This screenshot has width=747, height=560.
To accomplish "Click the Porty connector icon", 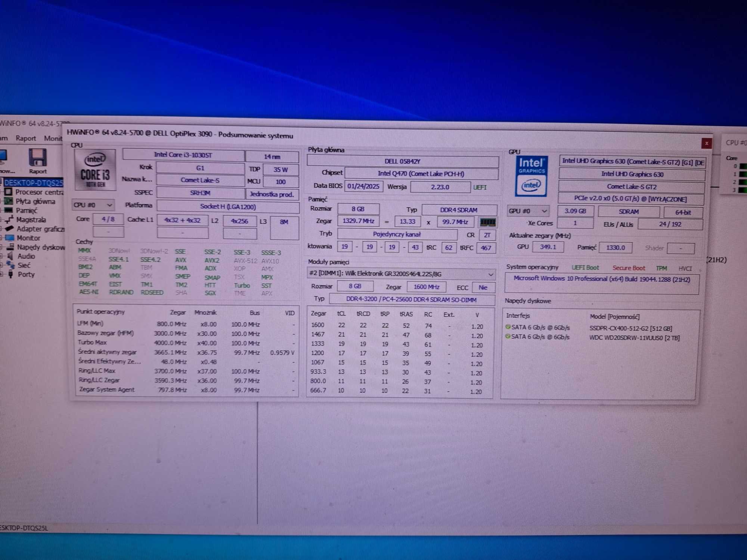I will (x=11, y=274).
